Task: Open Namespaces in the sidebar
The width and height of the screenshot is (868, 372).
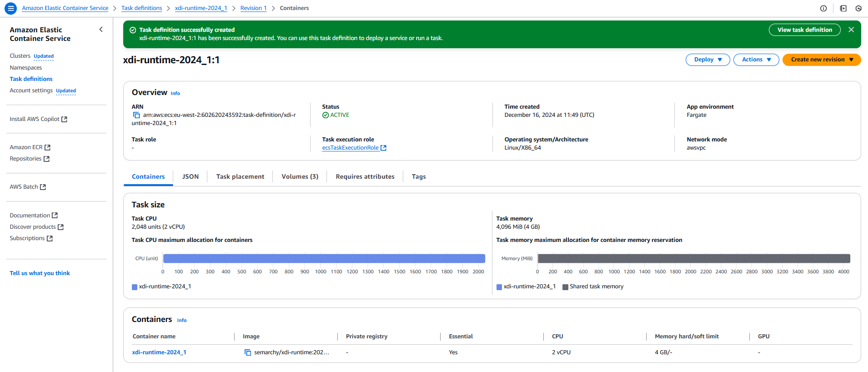Action: coord(26,68)
